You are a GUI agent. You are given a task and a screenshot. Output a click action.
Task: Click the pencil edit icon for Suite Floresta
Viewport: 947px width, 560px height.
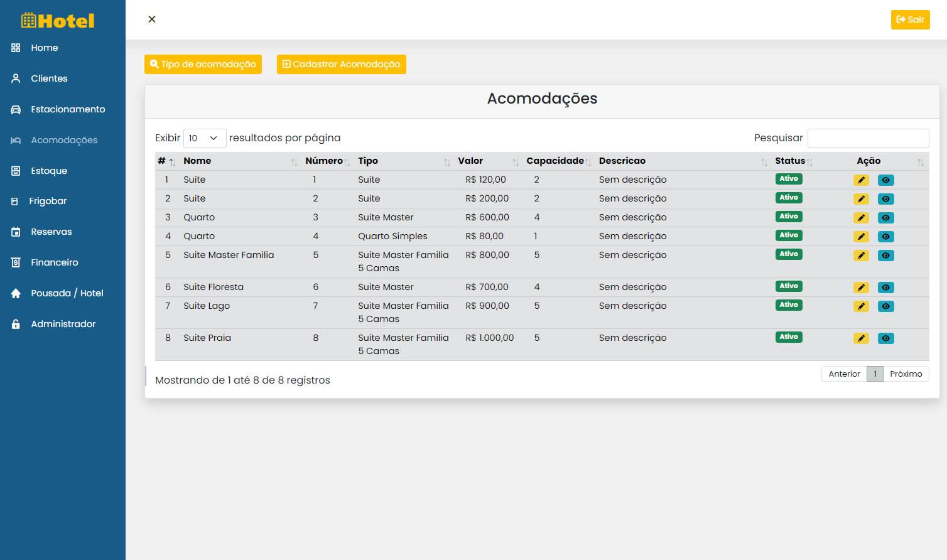pos(861,288)
